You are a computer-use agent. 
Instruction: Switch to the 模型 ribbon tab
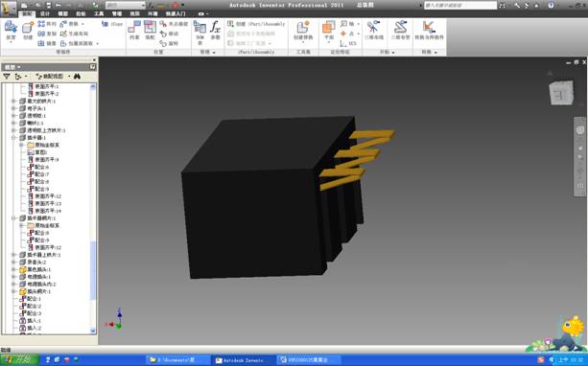tap(63, 13)
